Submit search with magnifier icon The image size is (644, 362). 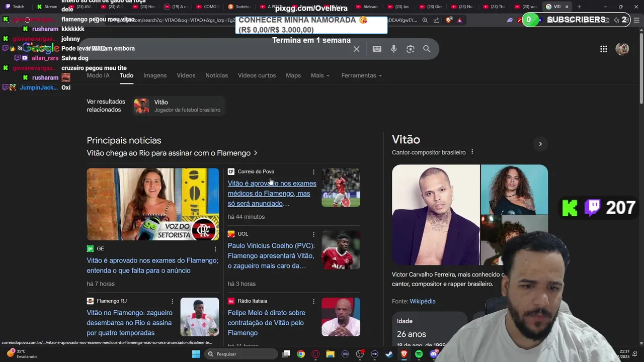427,49
